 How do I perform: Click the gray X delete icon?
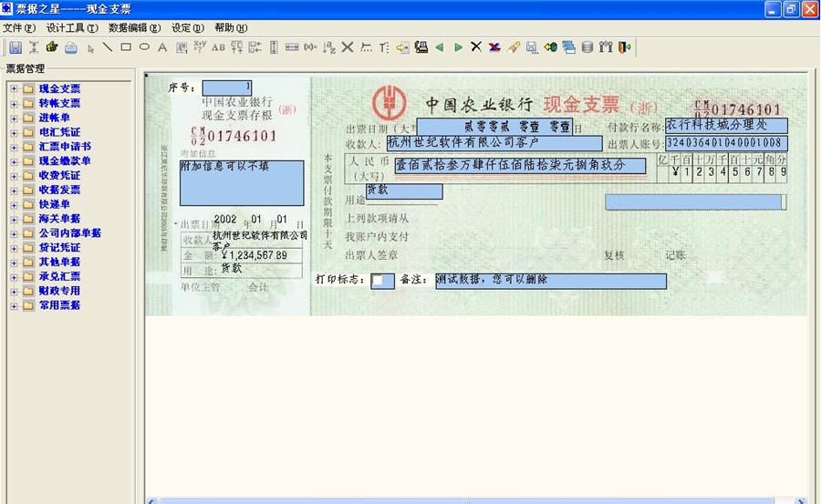(x=348, y=47)
